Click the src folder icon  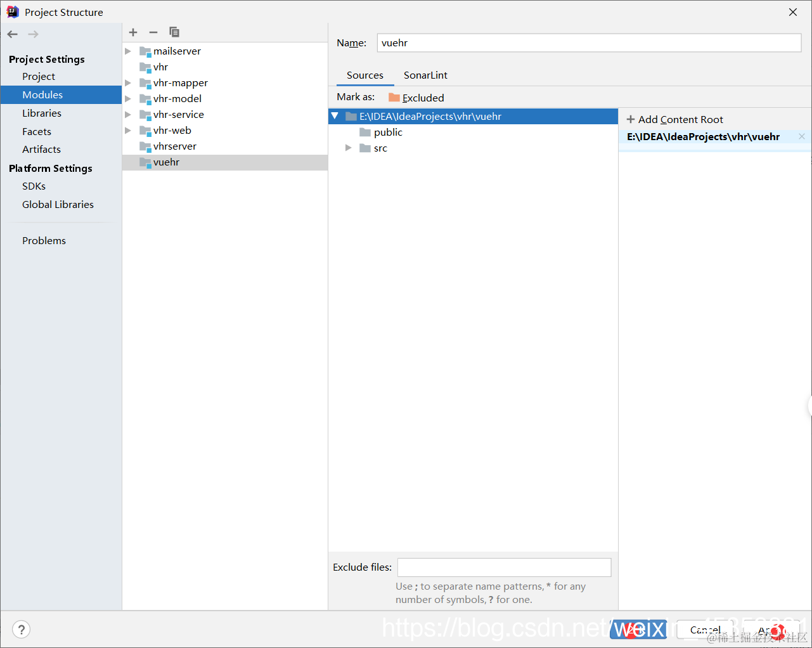point(365,148)
